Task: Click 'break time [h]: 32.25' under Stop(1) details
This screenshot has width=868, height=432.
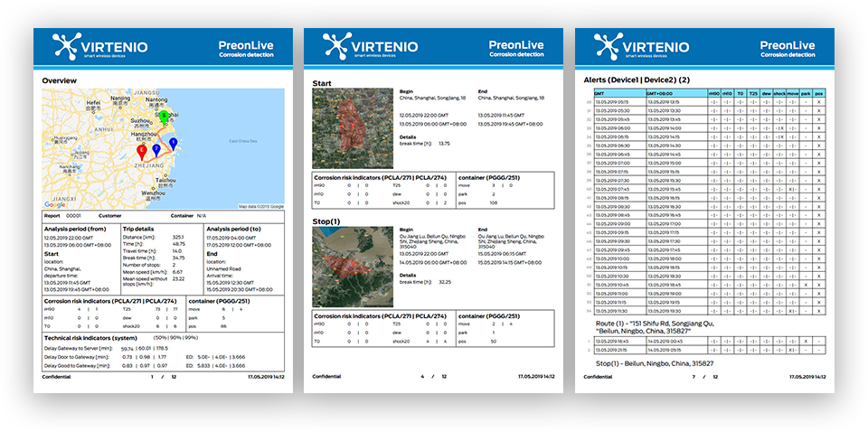Action: 426,282
